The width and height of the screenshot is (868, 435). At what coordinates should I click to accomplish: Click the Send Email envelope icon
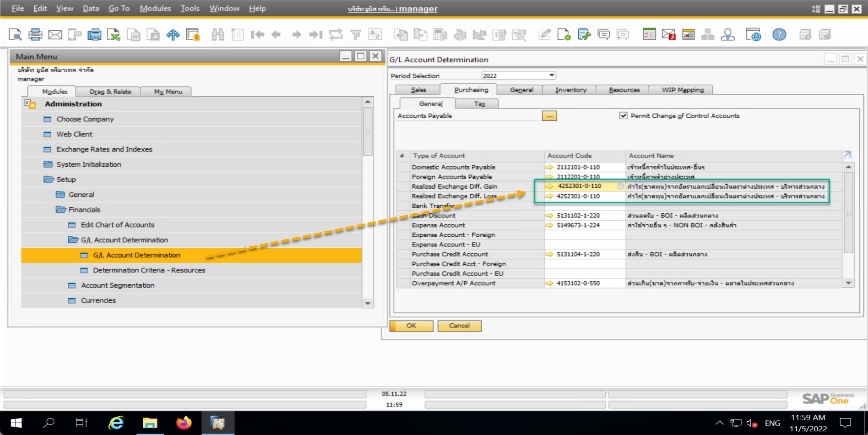[55, 35]
